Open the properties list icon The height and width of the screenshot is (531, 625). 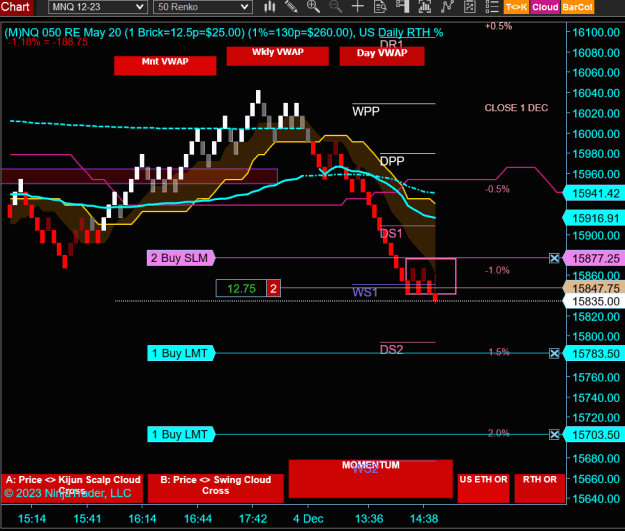click(492, 6)
